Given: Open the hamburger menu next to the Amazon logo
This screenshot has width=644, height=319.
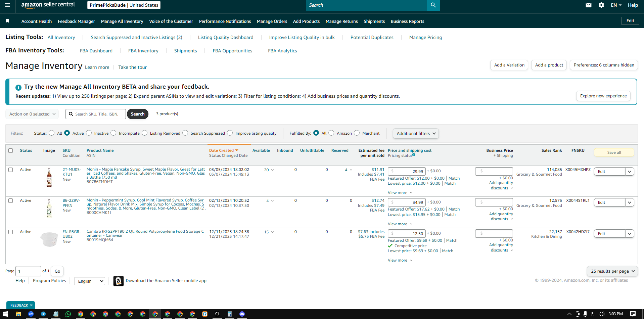Looking at the screenshot, I should click(x=7, y=5).
